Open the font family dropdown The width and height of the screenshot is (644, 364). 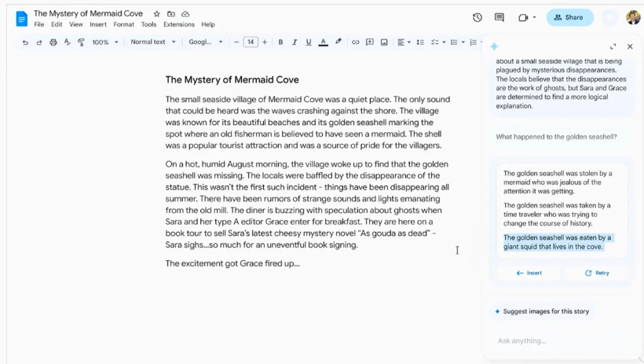pyautogui.click(x=205, y=42)
